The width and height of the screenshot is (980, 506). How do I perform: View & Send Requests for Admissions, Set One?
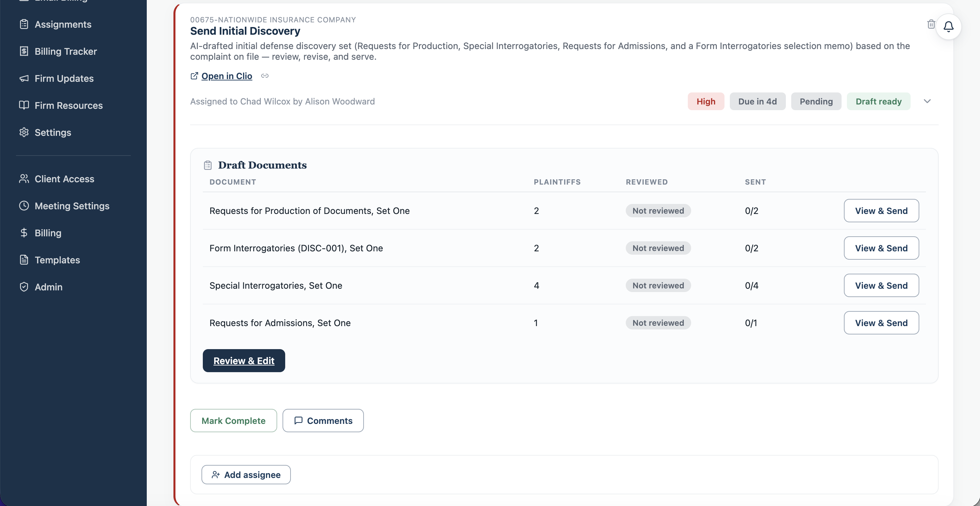tap(881, 322)
